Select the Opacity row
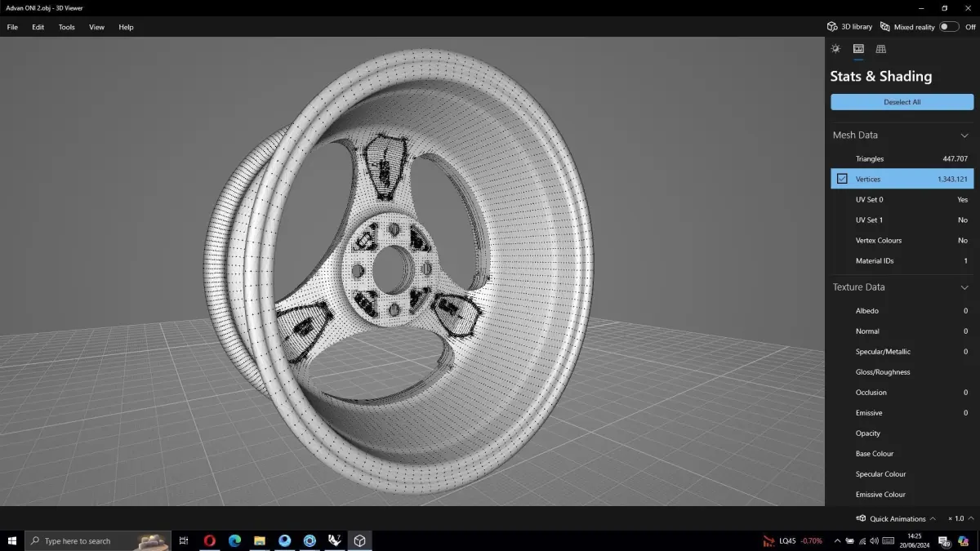980x551 pixels. pyautogui.click(x=902, y=433)
